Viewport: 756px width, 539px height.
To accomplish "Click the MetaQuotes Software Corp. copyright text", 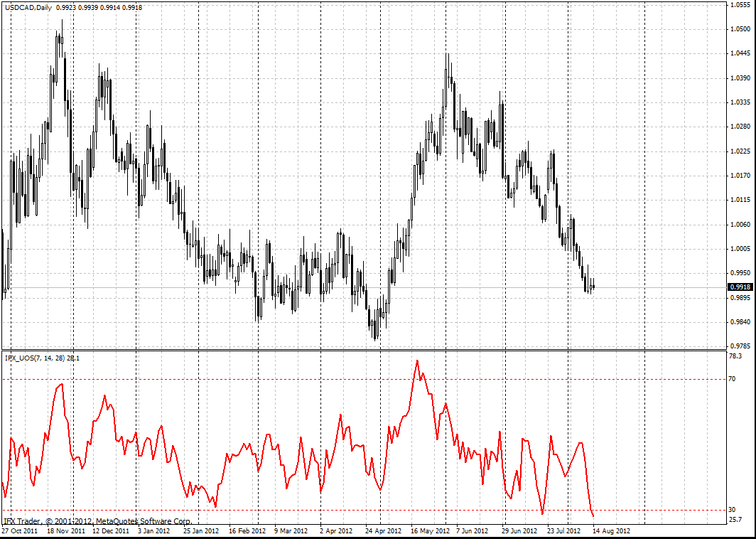I will tap(97, 521).
